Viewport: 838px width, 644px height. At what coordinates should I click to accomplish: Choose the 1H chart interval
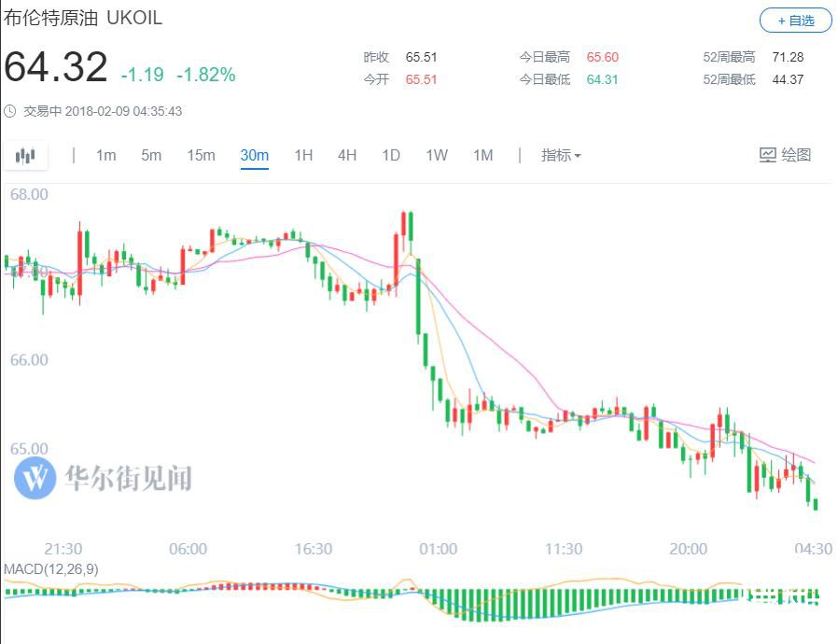coord(303,155)
